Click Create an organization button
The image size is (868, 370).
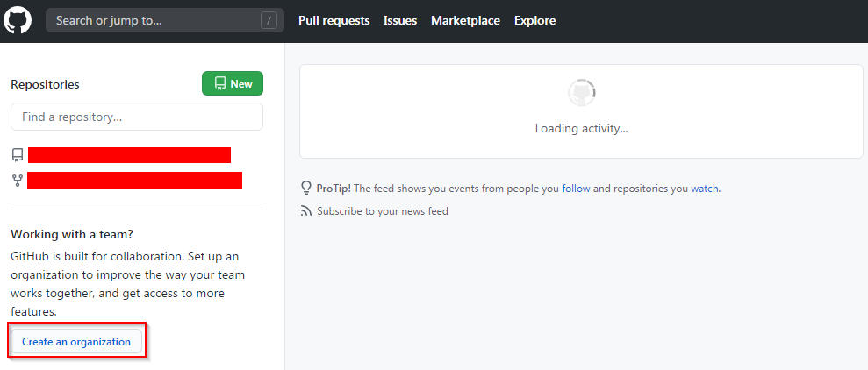(76, 341)
